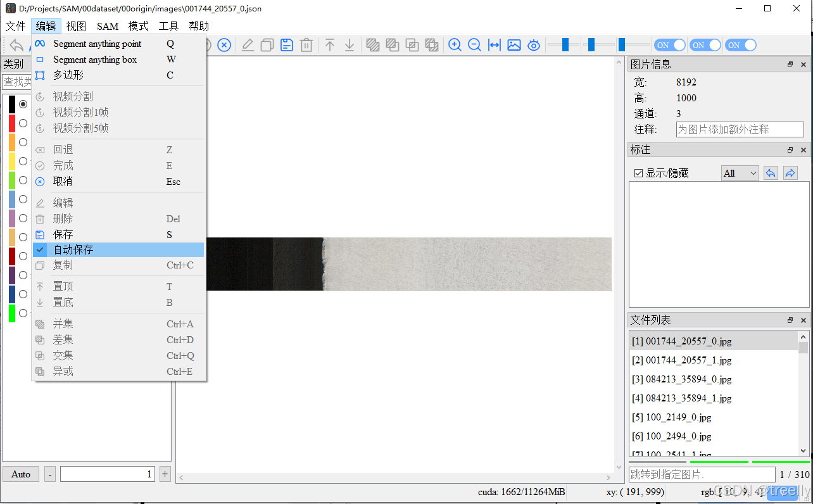
Task: Open the SAM menu
Action: (108, 26)
